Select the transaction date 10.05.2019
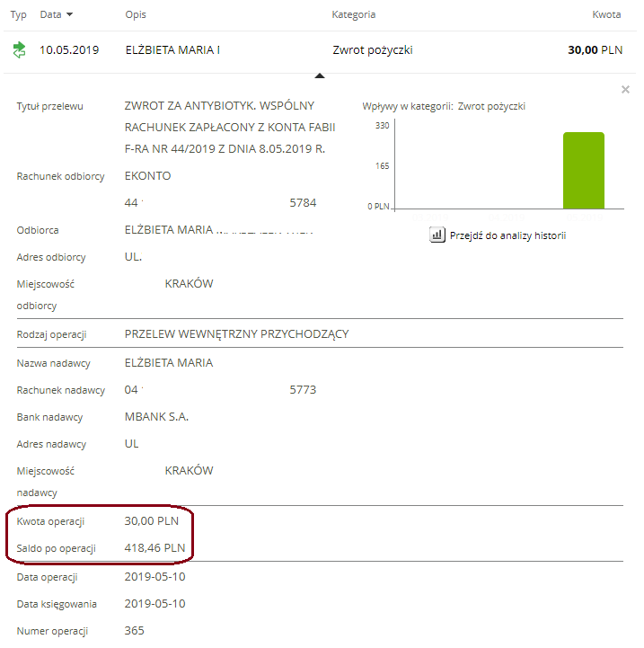The image size is (644, 648). pos(67,50)
